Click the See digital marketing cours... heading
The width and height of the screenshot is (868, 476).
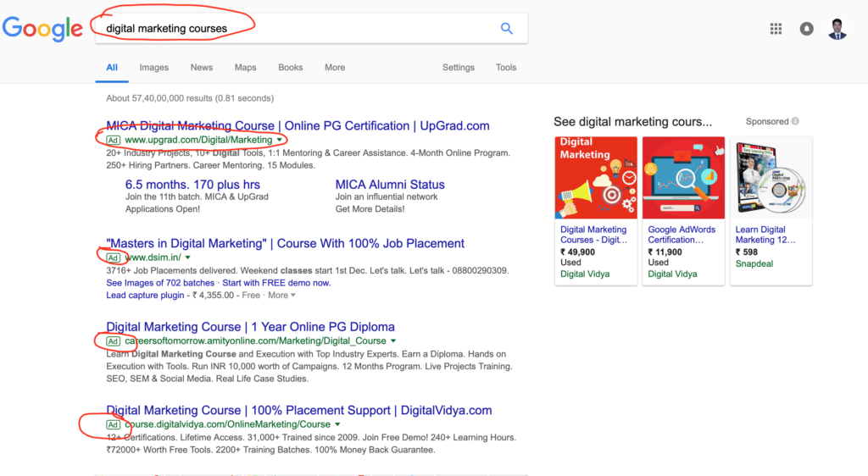632,122
